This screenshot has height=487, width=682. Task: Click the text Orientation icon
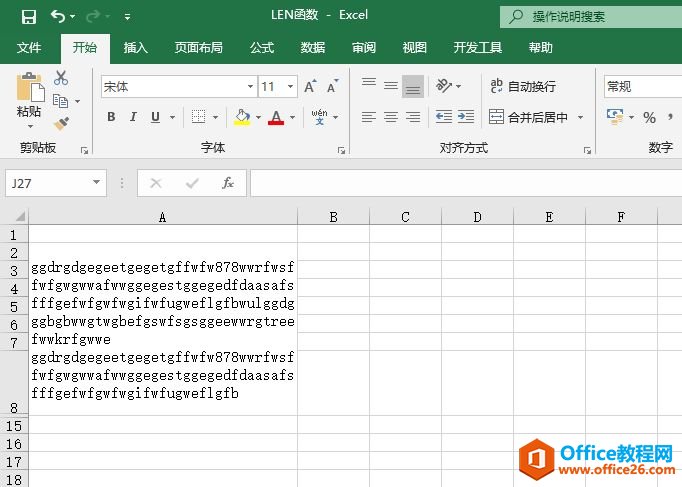(444, 86)
